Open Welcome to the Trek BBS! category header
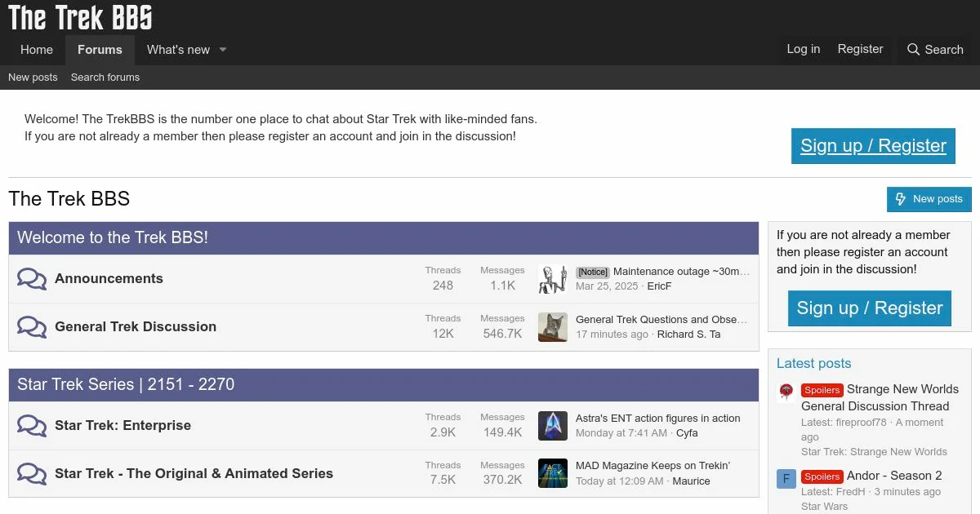The height and width of the screenshot is (514, 980). tap(113, 238)
